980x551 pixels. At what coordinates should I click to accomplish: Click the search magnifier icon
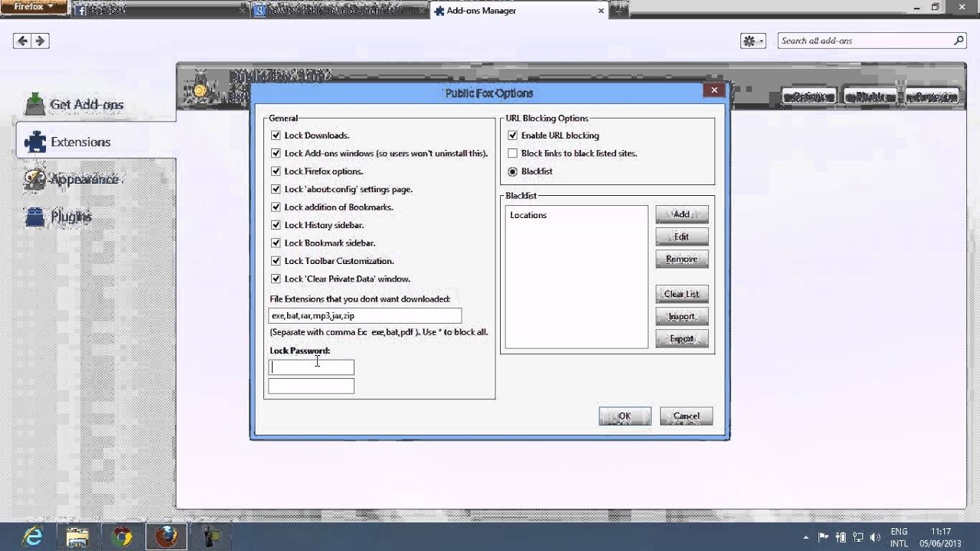(959, 41)
